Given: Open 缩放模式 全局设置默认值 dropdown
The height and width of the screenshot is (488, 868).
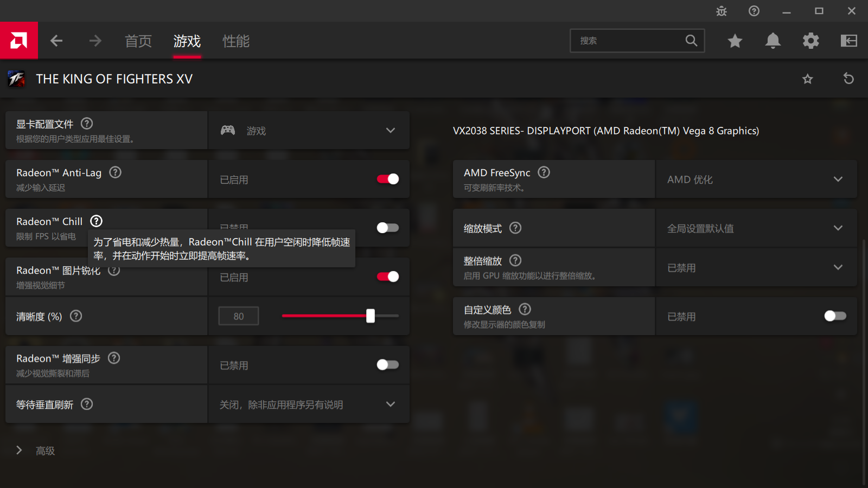Looking at the screenshot, I should (757, 228).
